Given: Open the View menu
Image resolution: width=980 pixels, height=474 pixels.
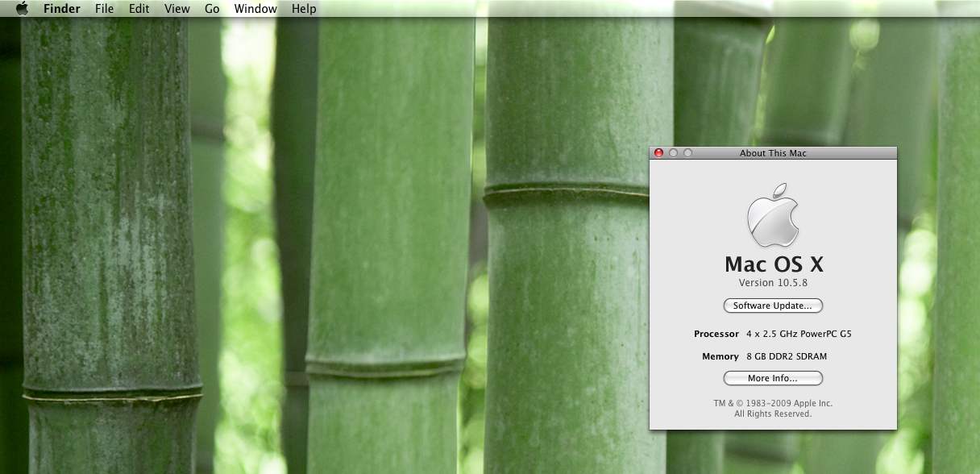Looking at the screenshot, I should pos(176,9).
